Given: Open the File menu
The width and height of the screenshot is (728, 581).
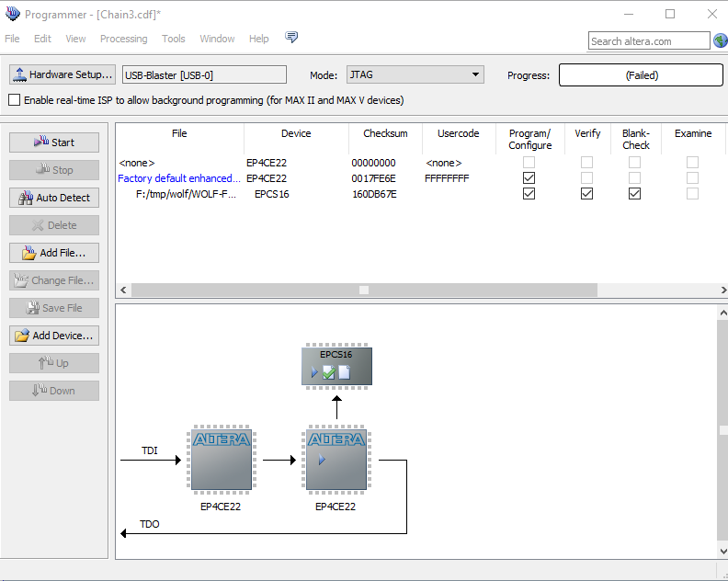Looking at the screenshot, I should click(x=12, y=39).
